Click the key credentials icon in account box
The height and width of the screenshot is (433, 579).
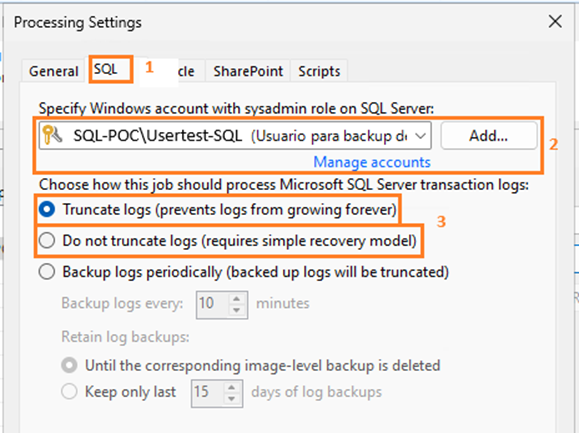tap(52, 135)
